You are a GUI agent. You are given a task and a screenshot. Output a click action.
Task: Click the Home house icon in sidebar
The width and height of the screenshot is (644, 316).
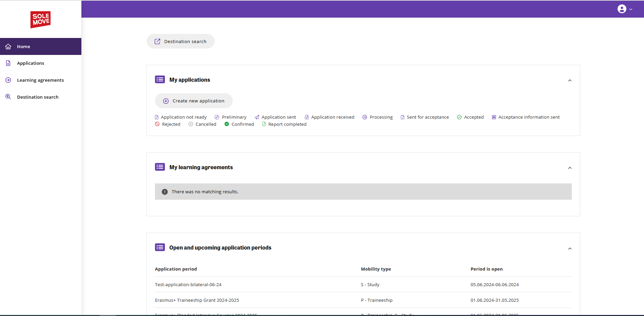[x=8, y=46]
